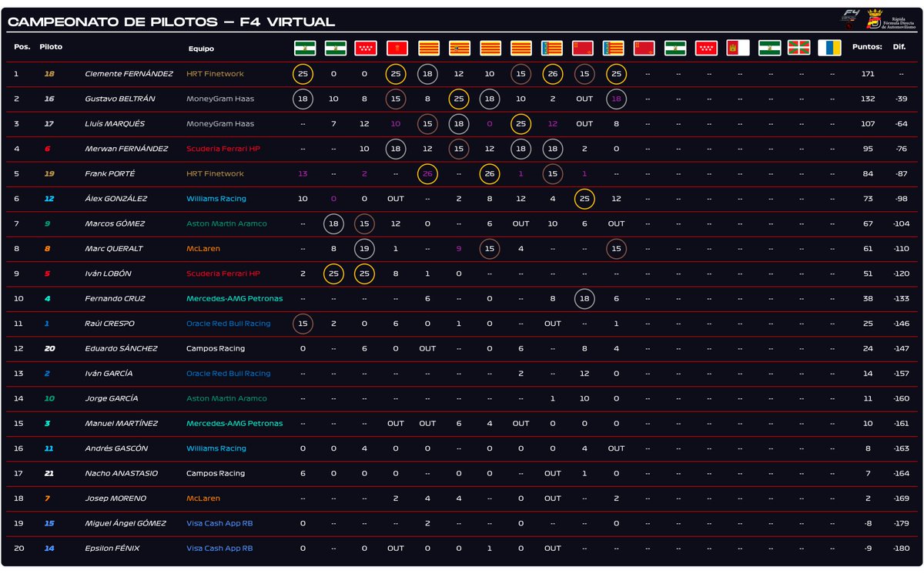
Task: Click the circled 25 in Álex GONZÁLEZ's row
Action: point(584,199)
